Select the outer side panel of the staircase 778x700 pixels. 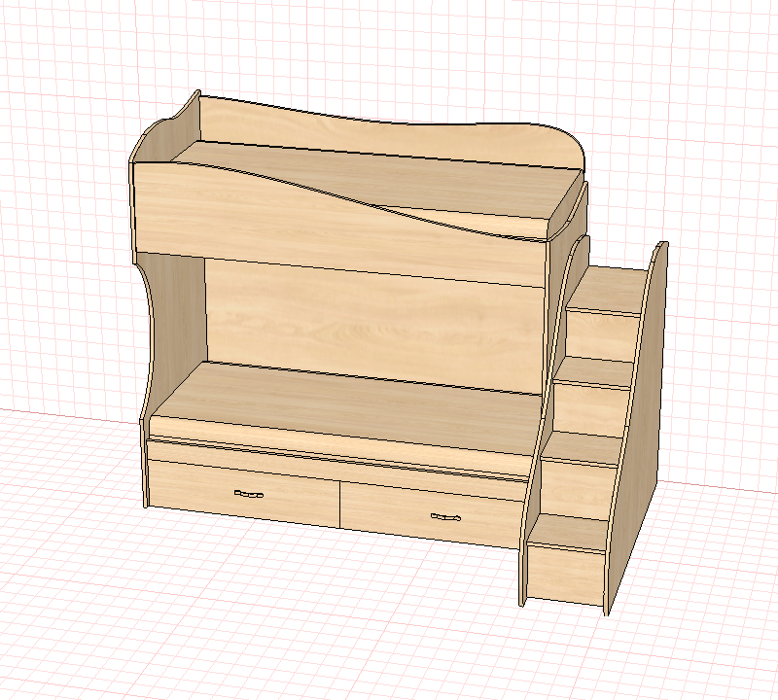(638, 427)
